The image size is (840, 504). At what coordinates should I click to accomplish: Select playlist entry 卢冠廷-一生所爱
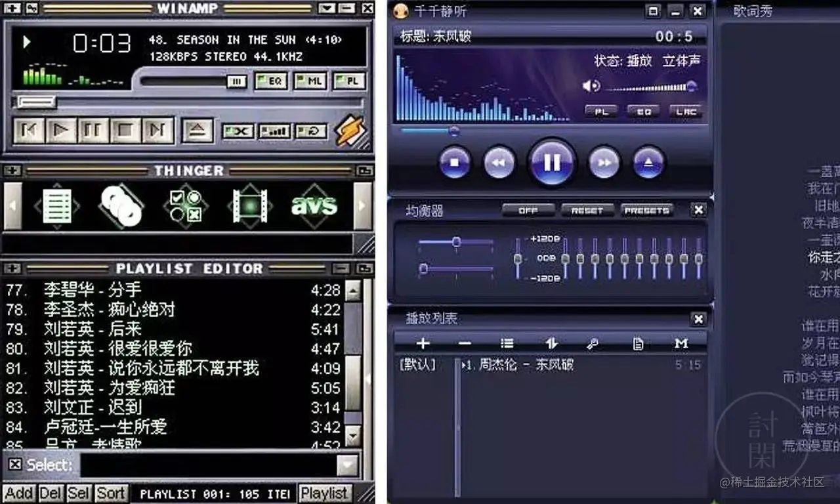point(173,427)
